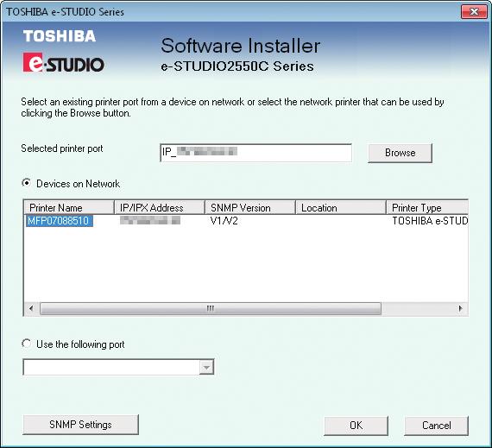Sort by SNMP Version column header
492x448 pixels.
click(250, 208)
